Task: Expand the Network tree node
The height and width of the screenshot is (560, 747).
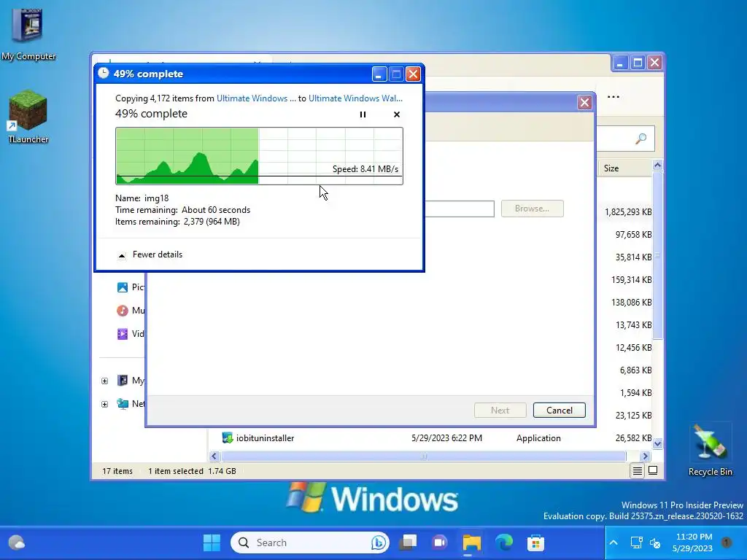Action: click(x=104, y=404)
